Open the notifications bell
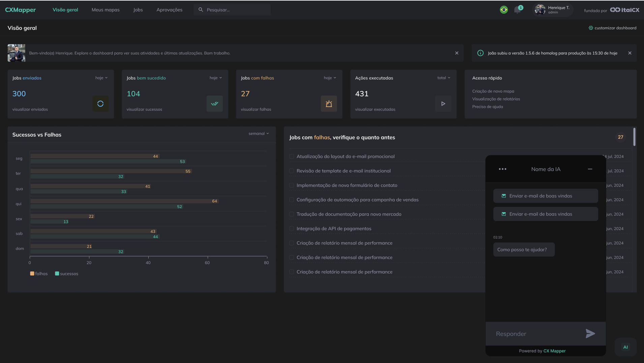Screen dimensions: 644x363 pos(517,10)
